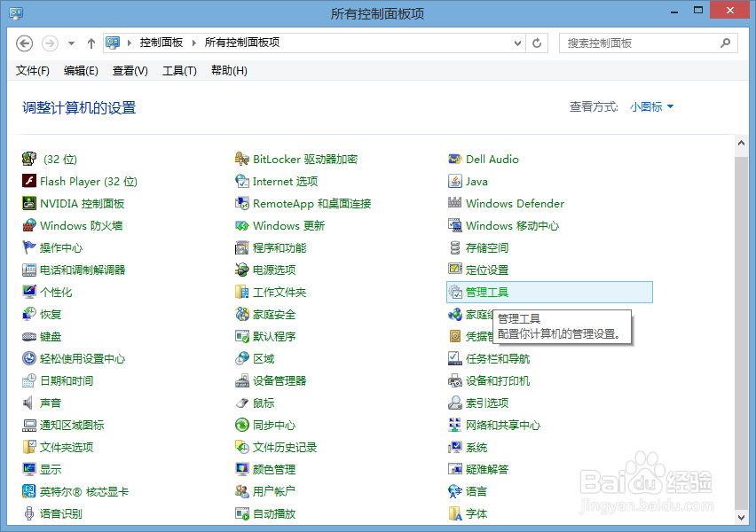This screenshot has width=756, height=532.
Task: Open the 文件历史记录 link
Action: tap(285, 447)
